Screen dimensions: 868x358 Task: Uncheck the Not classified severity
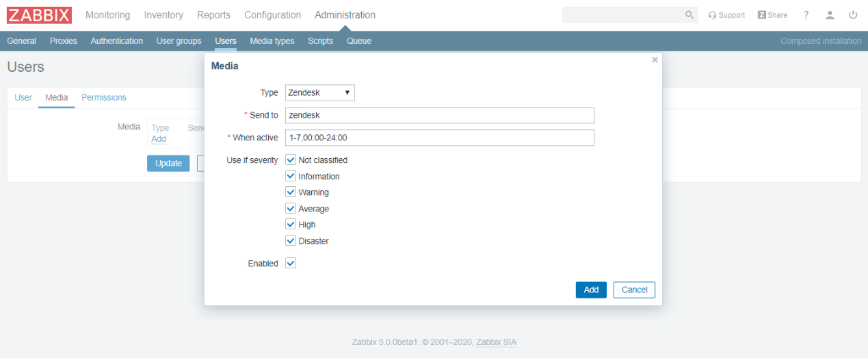pos(291,160)
